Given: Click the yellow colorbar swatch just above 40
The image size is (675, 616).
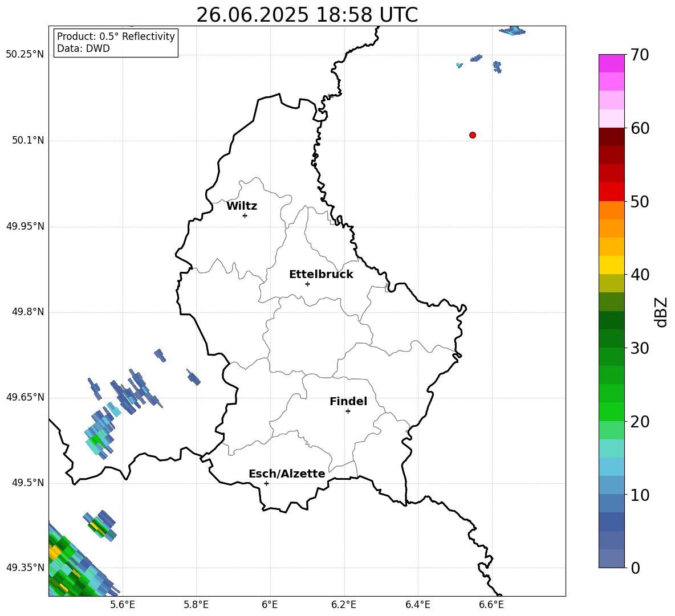Looking at the screenshot, I should 612,266.
